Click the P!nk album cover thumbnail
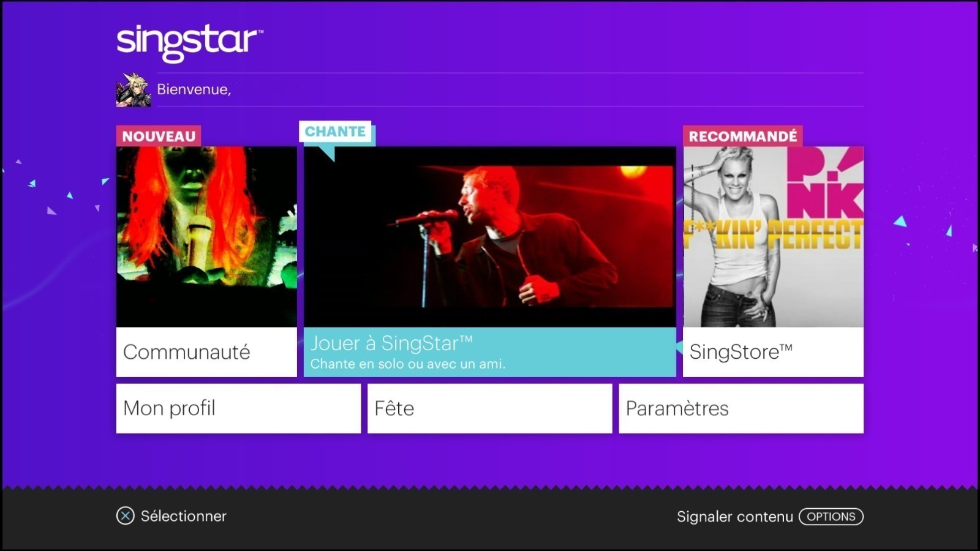The width and height of the screenshot is (980, 551). click(x=773, y=237)
